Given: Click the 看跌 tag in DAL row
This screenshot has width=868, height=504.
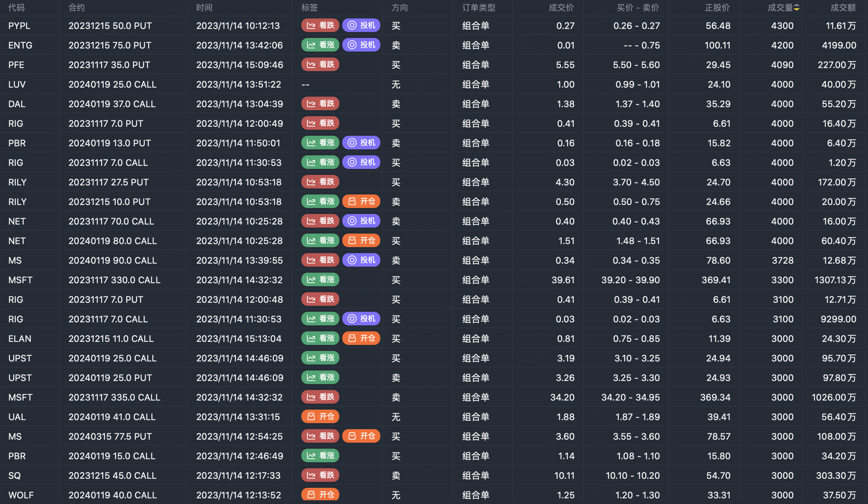Looking at the screenshot, I should tap(320, 103).
